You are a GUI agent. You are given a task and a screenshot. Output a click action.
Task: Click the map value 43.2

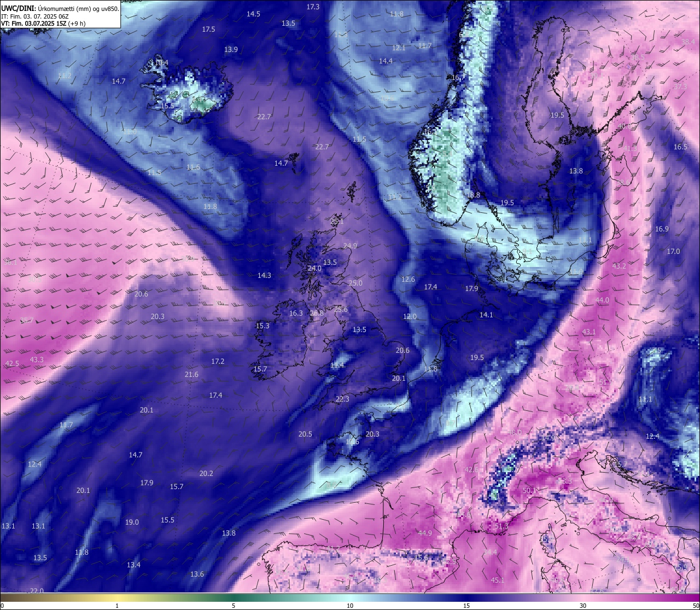[619, 266]
